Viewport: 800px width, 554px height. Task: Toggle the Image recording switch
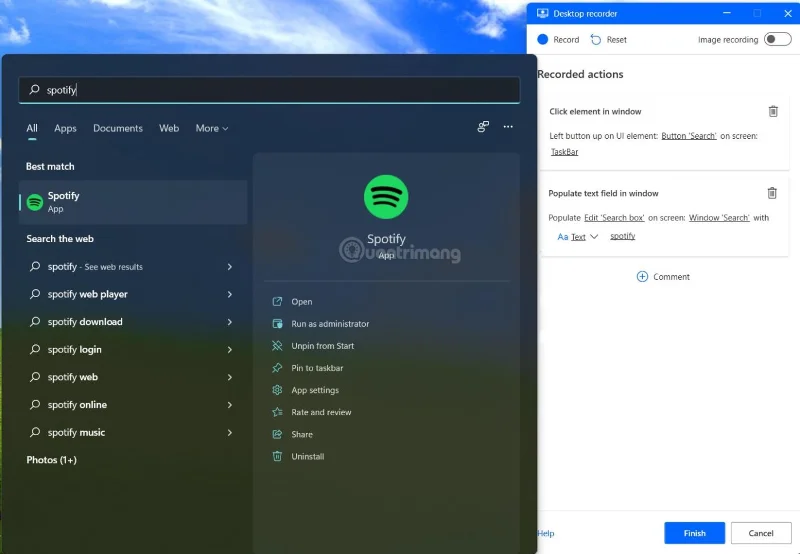click(x=778, y=39)
